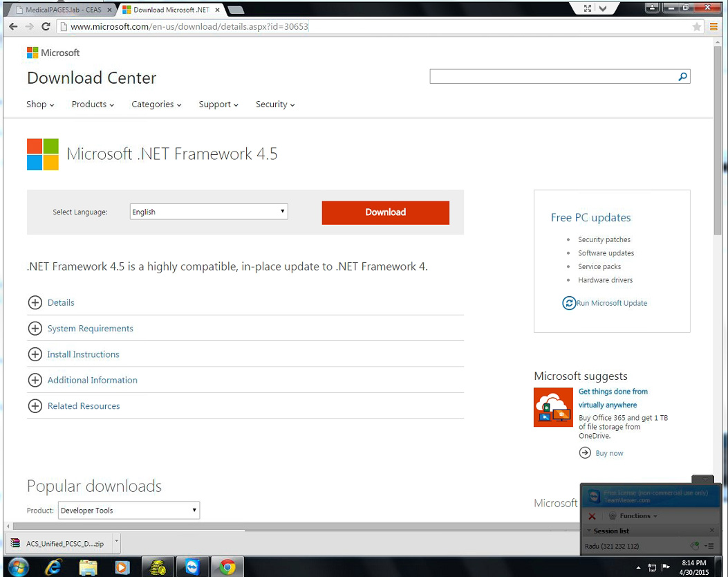The height and width of the screenshot is (577, 728).
Task: Switch to the Download Microsoft .NET tab
Action: 169,10
